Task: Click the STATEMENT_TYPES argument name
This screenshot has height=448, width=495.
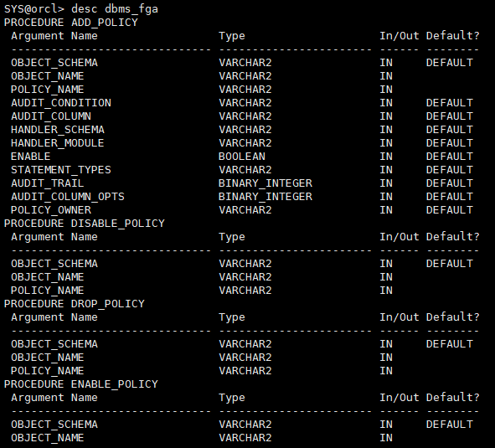Action: pos(61,170)
